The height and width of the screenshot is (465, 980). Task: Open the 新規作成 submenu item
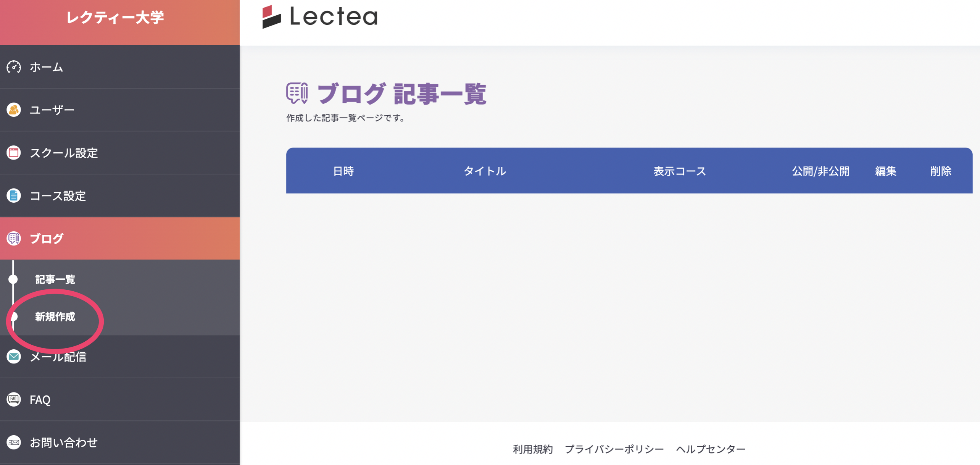[55, 317]
